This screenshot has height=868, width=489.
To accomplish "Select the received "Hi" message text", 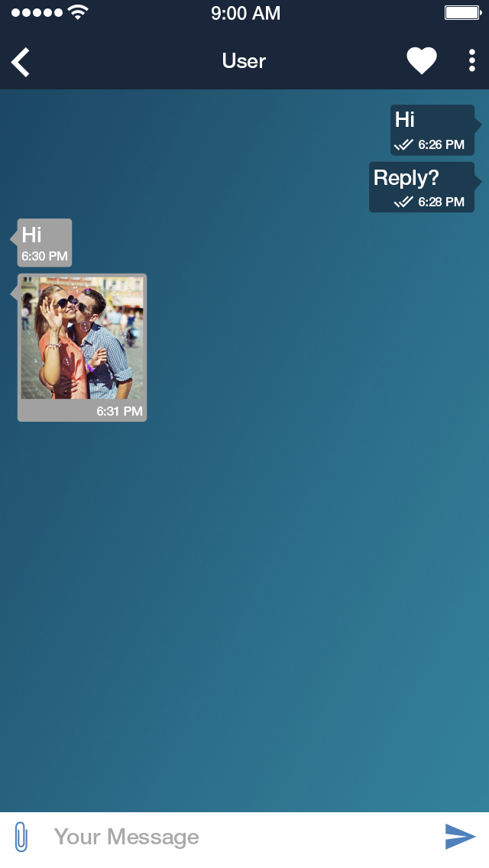I will click(32, 235).
